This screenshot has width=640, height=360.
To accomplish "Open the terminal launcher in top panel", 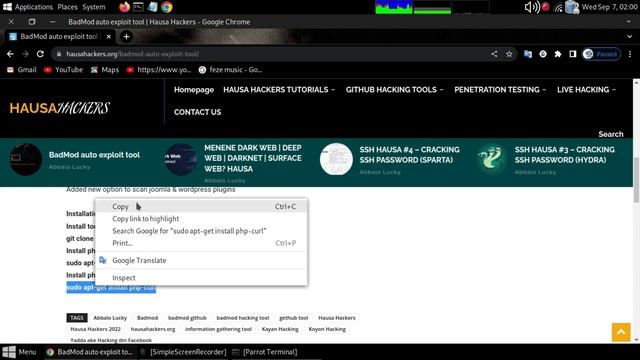I will (138, 7).
